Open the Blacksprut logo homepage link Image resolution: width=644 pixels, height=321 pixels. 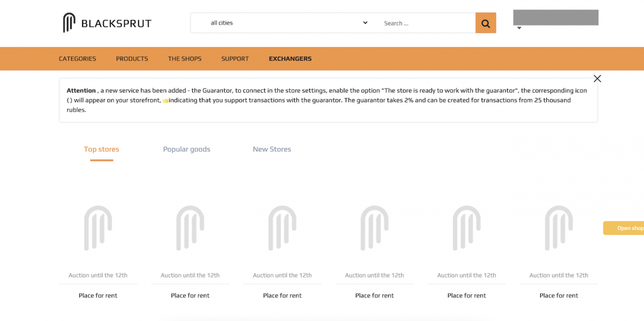107,23
